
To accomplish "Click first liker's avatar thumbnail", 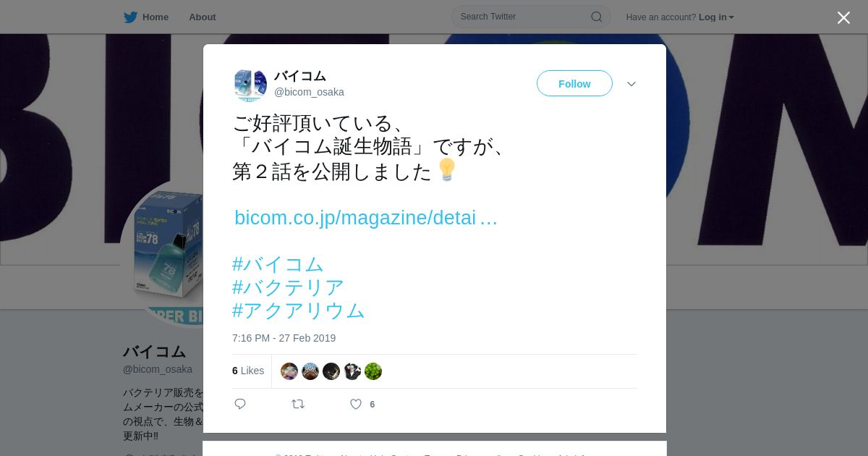I will 289,371.
